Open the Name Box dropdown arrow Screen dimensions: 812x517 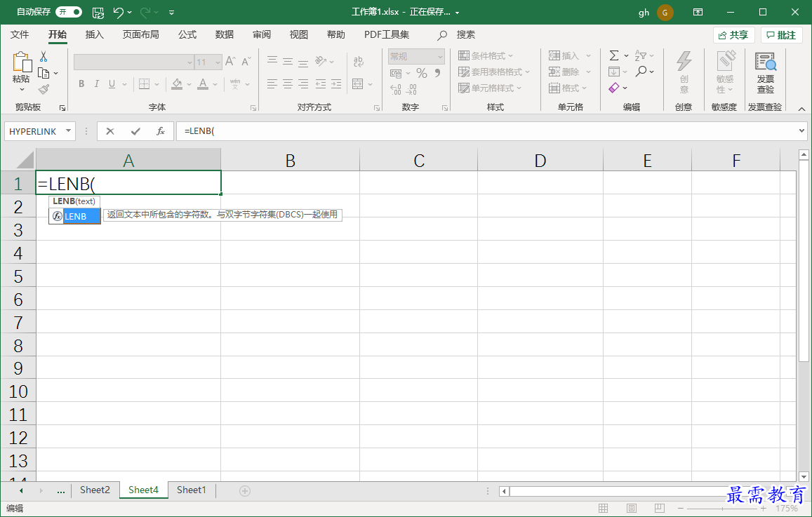(68, 131)
